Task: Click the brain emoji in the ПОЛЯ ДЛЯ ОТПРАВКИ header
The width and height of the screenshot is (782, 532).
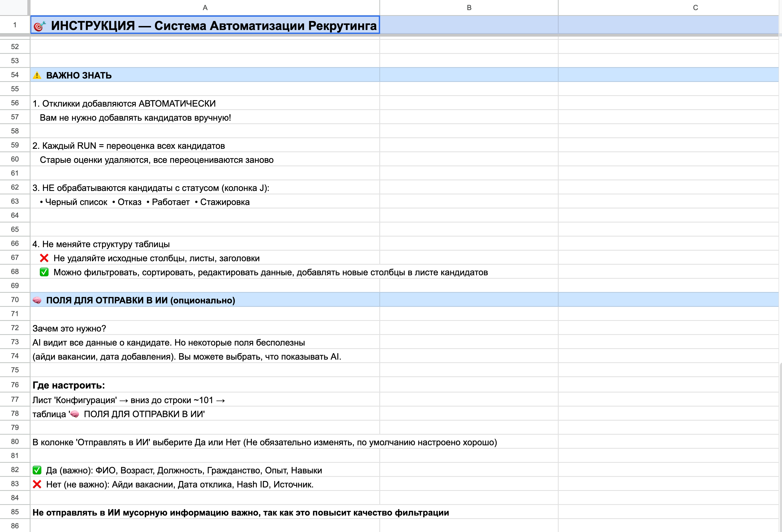Action: pos(37,300)
